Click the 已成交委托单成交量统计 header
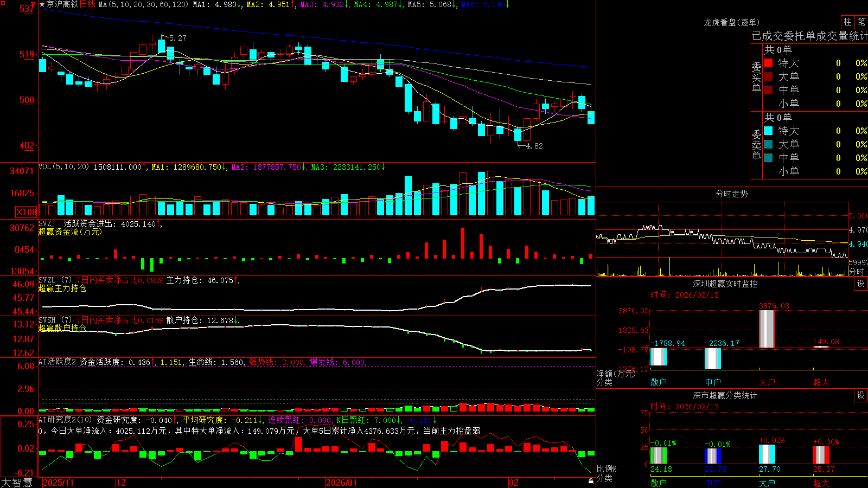Image resolution: width=868 pixels, height=488 pixels. point(809,36)
